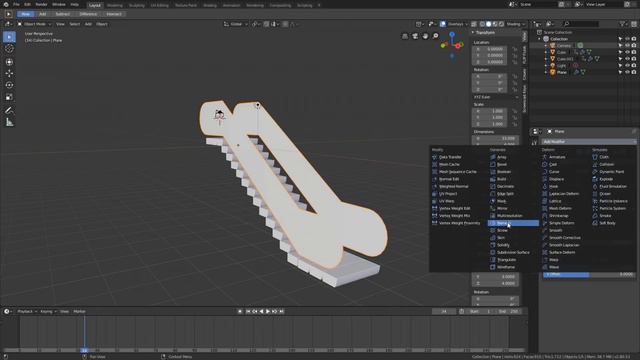Select the Move tool in toolbar
The height and width of the screenshot is (360, 640).
[9, 73]
